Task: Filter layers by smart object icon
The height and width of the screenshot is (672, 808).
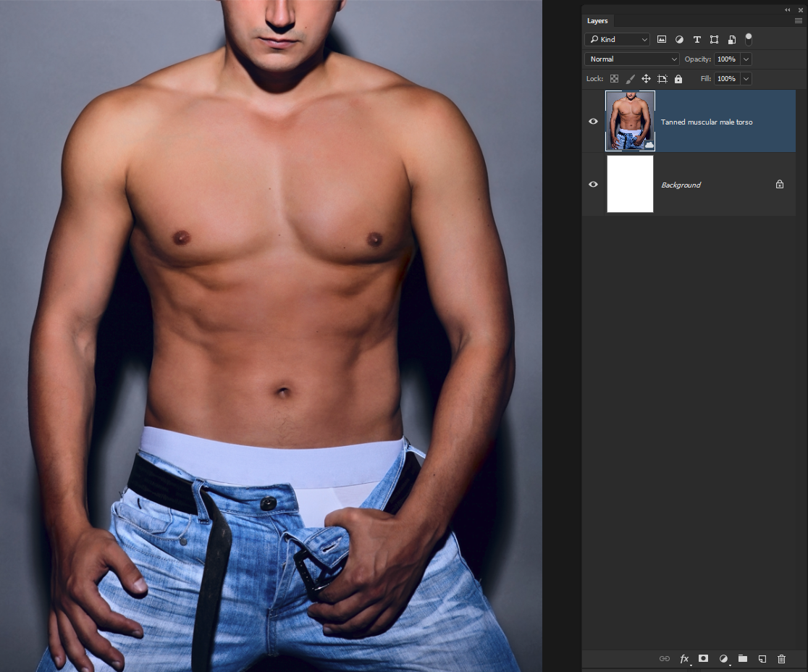Action: click(x=732, y=39)
